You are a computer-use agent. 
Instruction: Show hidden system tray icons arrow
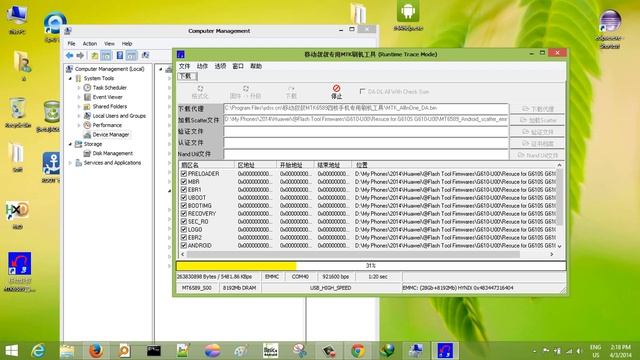(x=534, y=351)
